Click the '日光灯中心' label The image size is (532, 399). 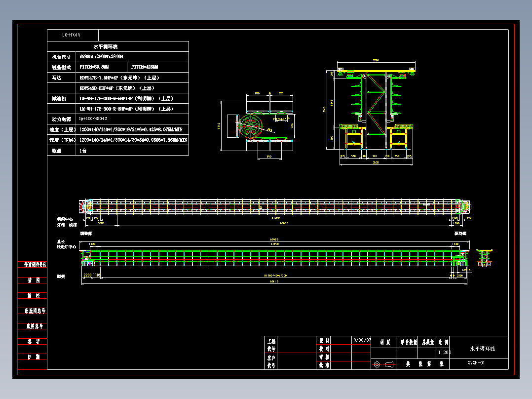click(x=66, y=247)
